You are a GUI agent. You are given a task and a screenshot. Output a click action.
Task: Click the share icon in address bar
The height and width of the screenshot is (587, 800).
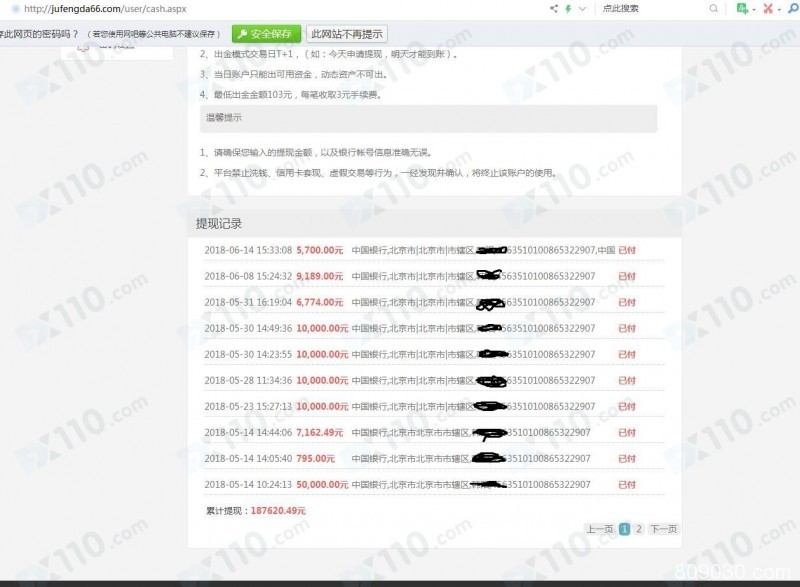[554, 9]
